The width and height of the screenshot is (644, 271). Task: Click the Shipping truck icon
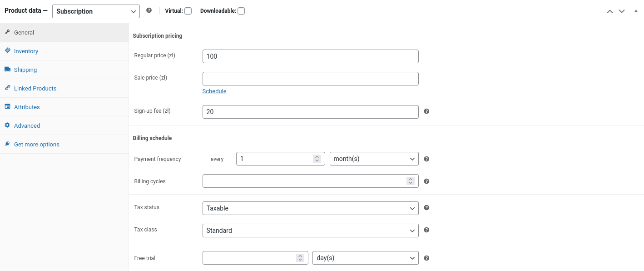(x=7, y=69)
